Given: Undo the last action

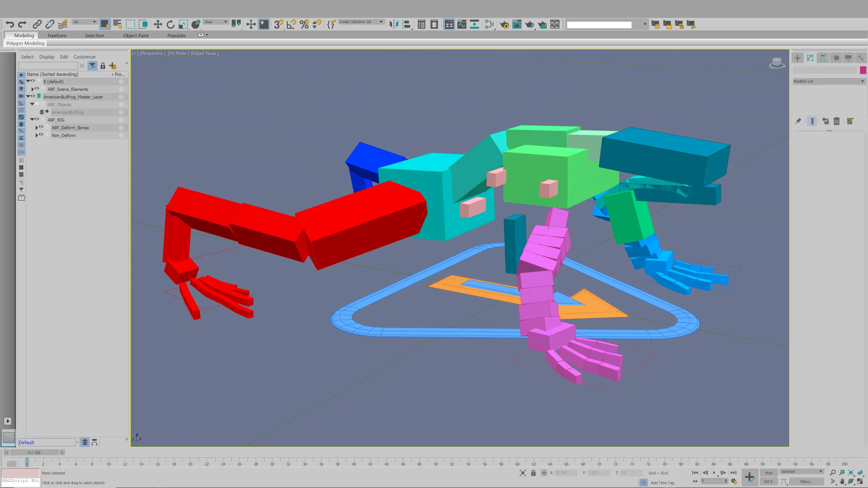Looking at the screenshot, I should point(9,24).
